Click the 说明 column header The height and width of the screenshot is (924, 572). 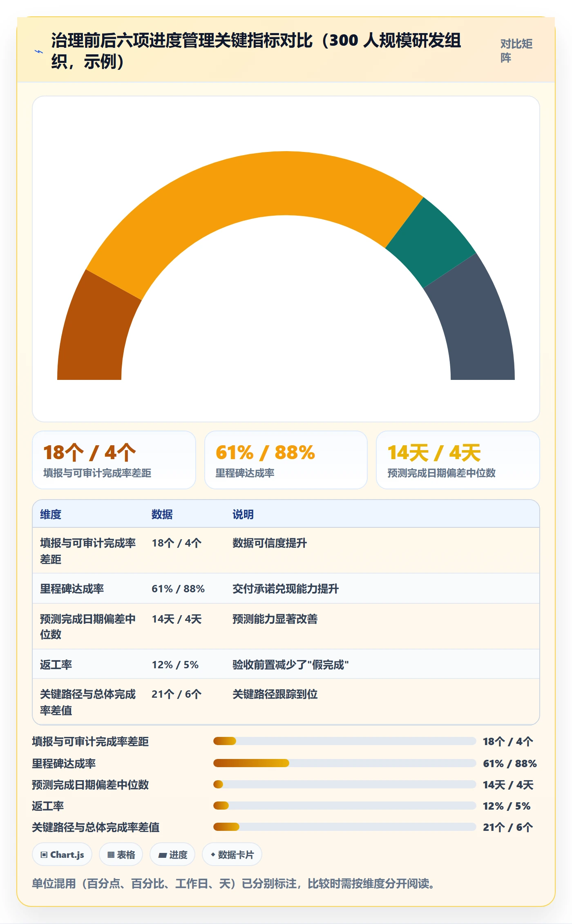(243, 514)
